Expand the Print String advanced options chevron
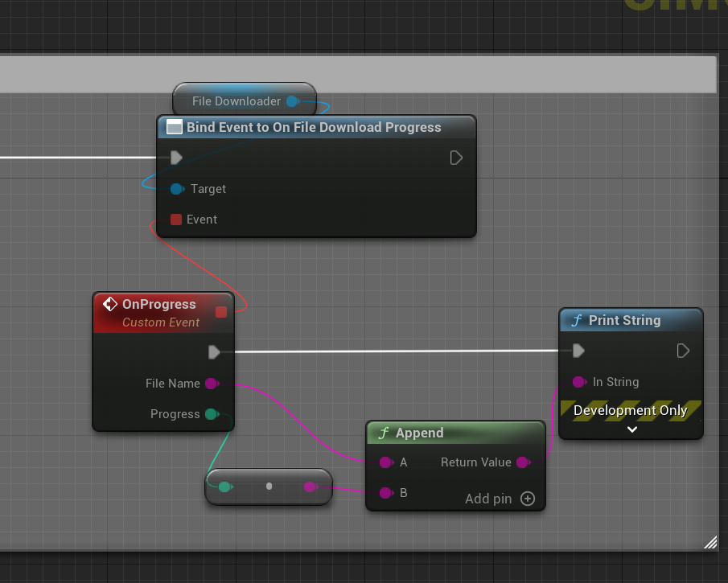728x583 pixels. [632, 429]
